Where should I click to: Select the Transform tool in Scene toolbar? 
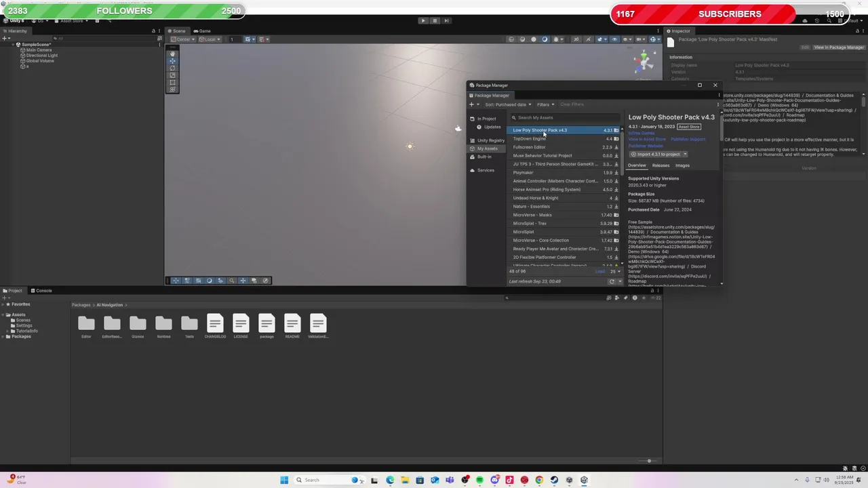pyautogui.click(x=172, y=89)
